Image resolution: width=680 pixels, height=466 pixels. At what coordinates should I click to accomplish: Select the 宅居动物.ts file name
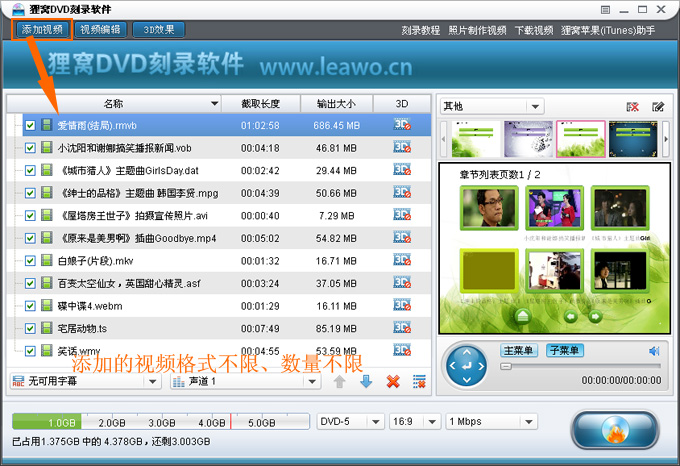(82, 329)
